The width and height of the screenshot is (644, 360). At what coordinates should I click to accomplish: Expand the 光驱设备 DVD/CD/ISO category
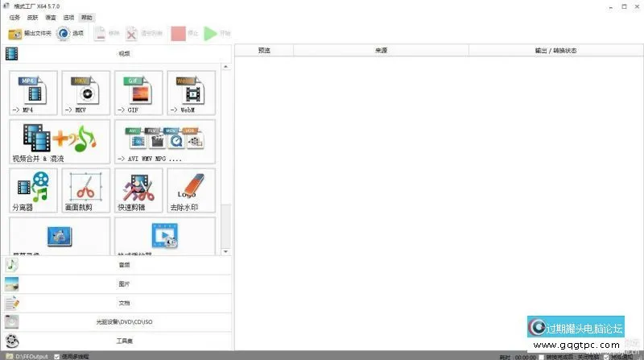pos(123,322)
